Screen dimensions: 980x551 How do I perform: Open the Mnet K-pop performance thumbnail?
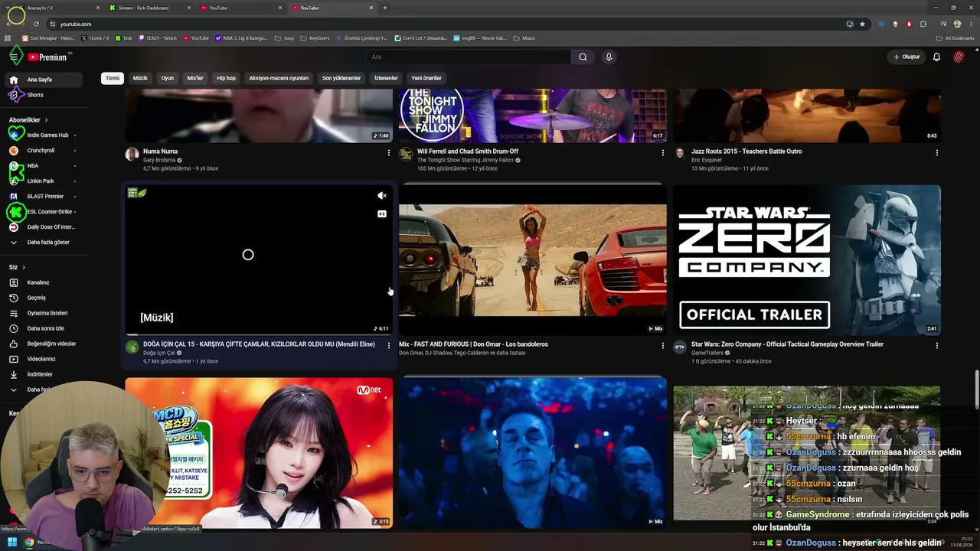[259, 453]
